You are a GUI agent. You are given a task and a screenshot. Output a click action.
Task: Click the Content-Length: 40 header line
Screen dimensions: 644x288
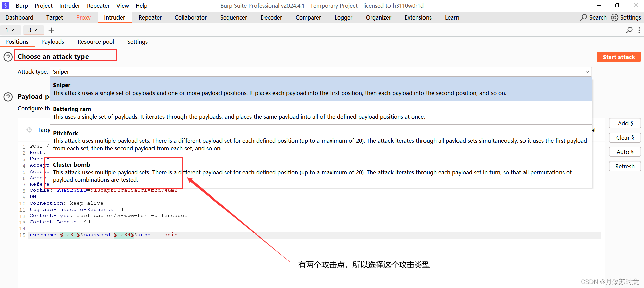(x=60, y=222)
